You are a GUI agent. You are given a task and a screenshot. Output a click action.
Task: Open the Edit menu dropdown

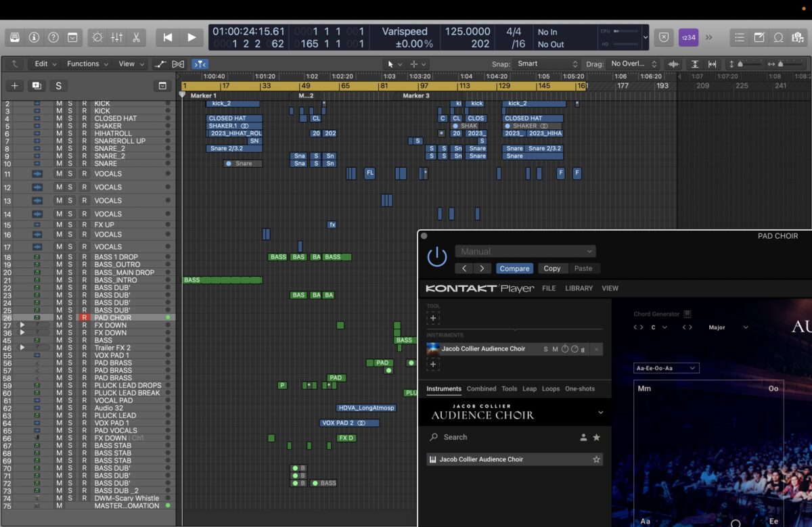tap(46, 64)
